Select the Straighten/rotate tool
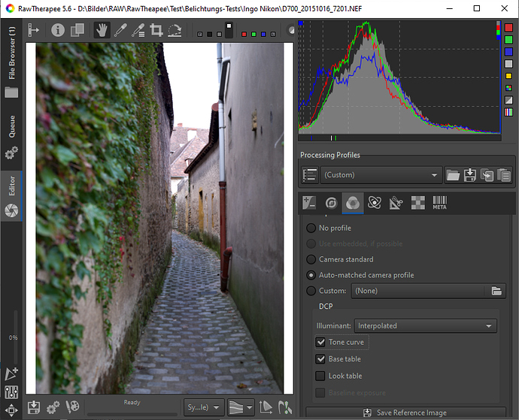This screenshot has width=519, height=420. pos(175,30)
